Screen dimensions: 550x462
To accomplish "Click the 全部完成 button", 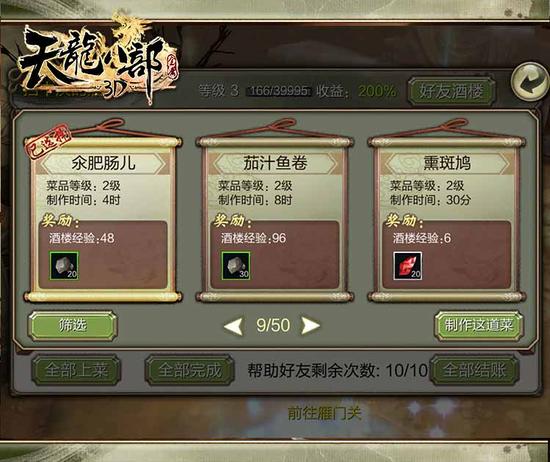I will (x=189, y=370).
